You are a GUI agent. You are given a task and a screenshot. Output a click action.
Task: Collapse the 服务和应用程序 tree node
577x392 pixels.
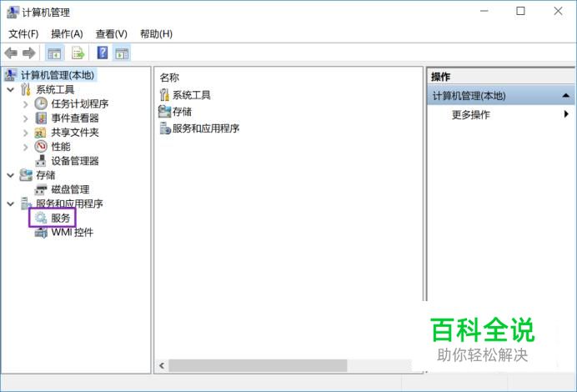coord(10,204)
